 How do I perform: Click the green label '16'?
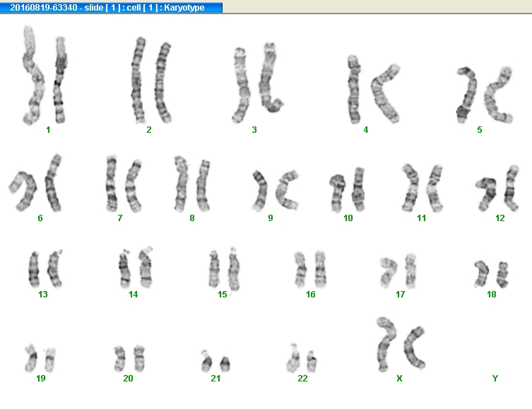[x=311, y=295]
